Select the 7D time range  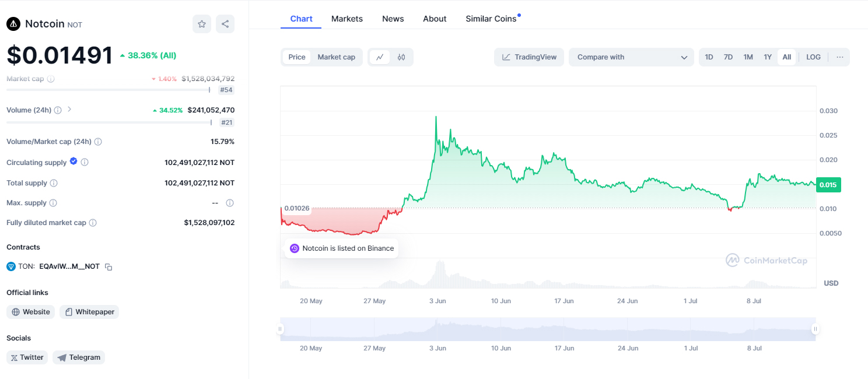728,57
